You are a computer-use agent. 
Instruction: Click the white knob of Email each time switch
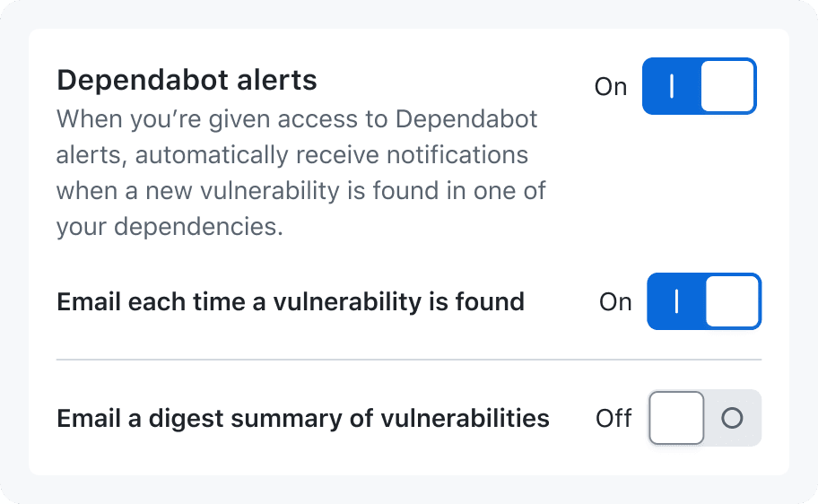coord(733,301)
